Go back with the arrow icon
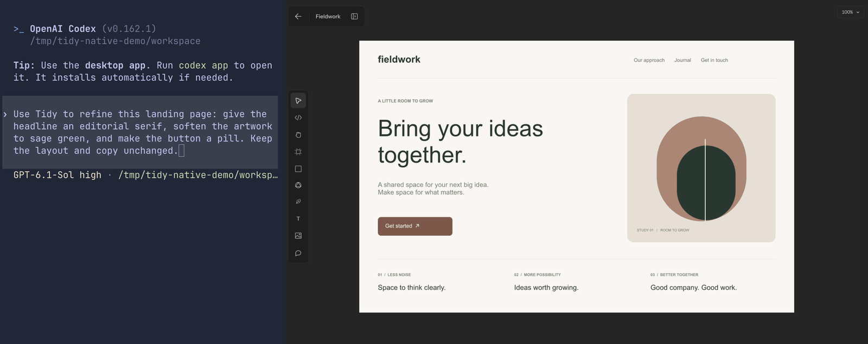Screen dimensions: 868x344 click(298, 16)
